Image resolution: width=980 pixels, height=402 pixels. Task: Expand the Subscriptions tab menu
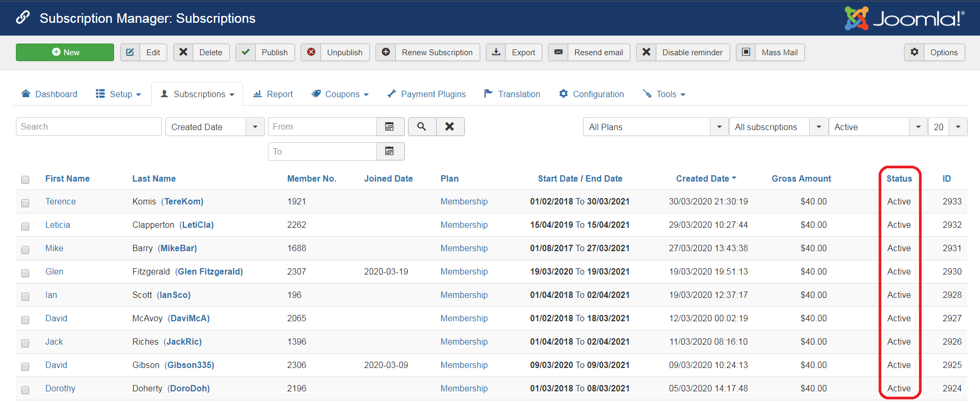197,94
